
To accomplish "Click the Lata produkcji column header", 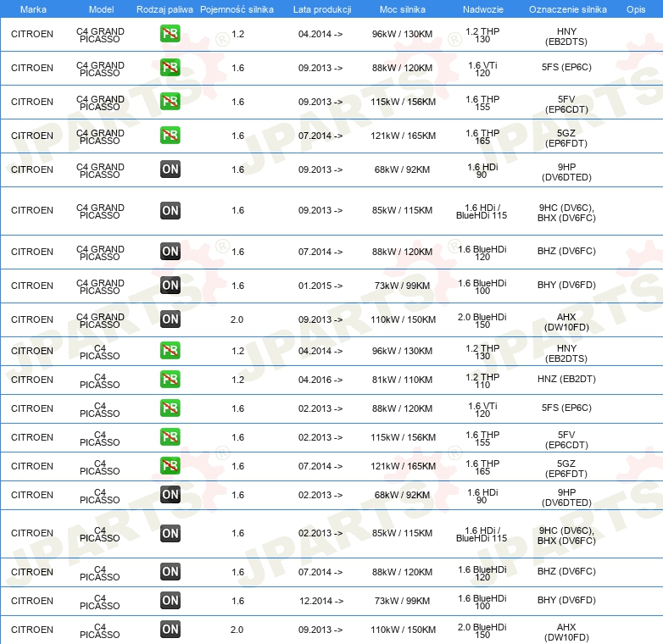I will 322,9.
